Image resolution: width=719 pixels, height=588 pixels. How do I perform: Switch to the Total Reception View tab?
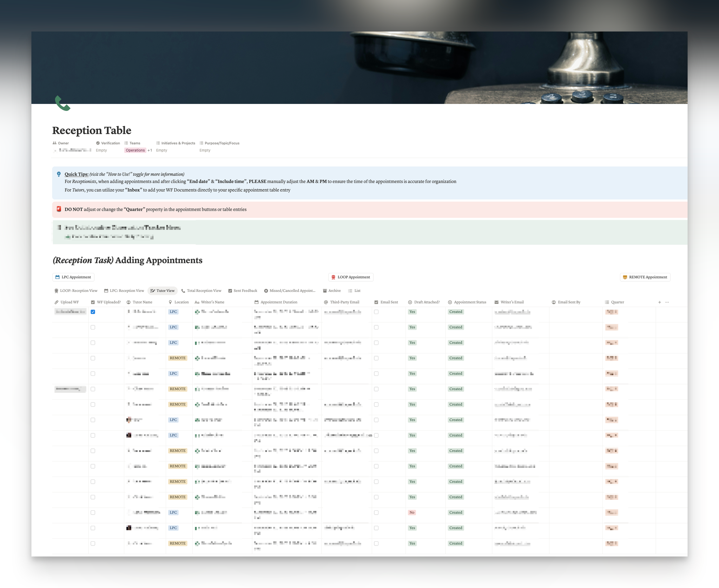click(x=201, y=290)
